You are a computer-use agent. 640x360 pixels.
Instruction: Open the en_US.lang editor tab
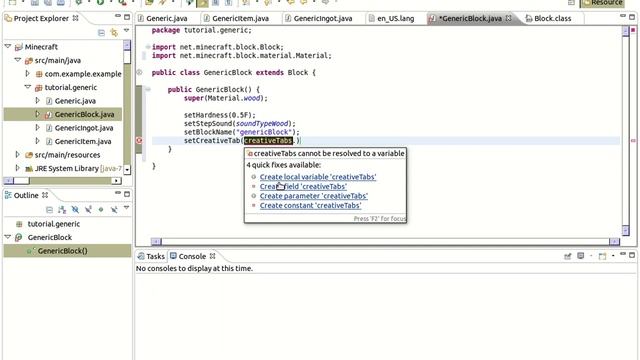pyautogui.click(x=396, y=18)
